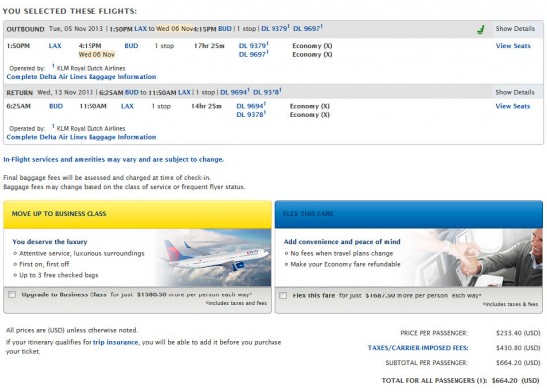Image resolution: width=547 pixels, height=392 pixels.
Task: Click the BUD airport code in return row
Action: (x=56, y=106)
